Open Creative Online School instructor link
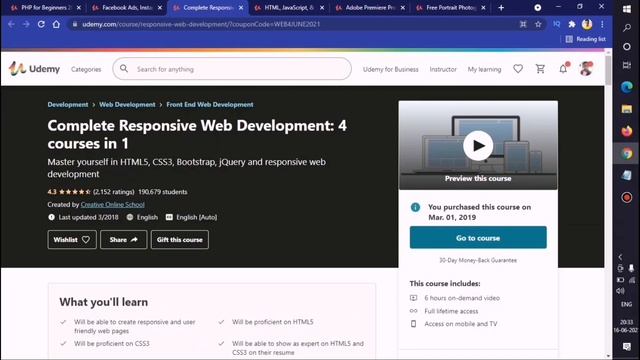The height and width of the screenshot is (360, 640). coord(112,204)
